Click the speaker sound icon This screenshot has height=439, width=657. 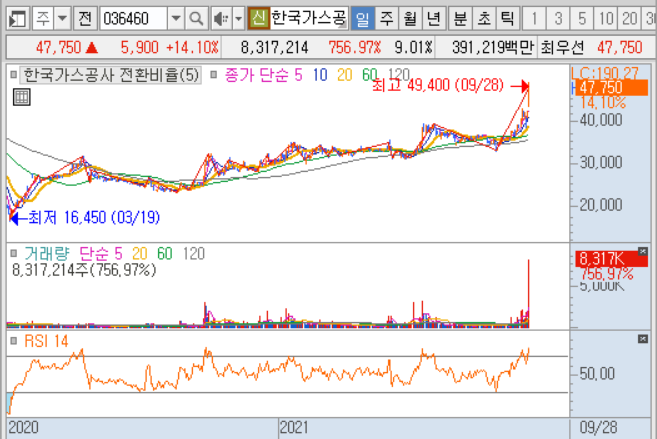[x=220, y=19]
